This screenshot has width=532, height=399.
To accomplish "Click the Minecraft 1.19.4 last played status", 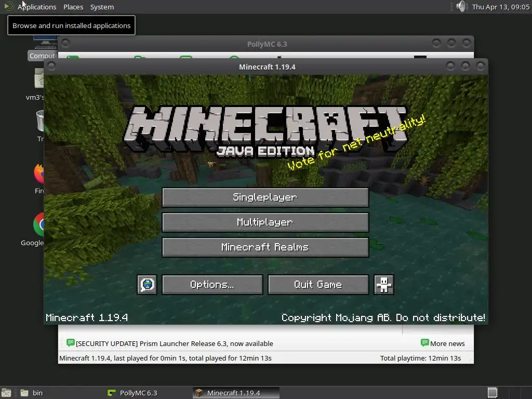I will coord(165,358).
